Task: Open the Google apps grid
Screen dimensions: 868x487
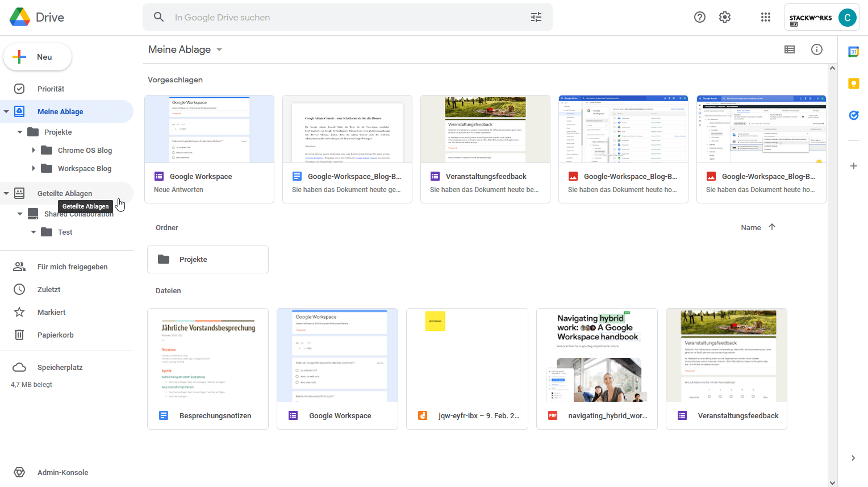Action: pyautogui.click(x=766, y=17)
